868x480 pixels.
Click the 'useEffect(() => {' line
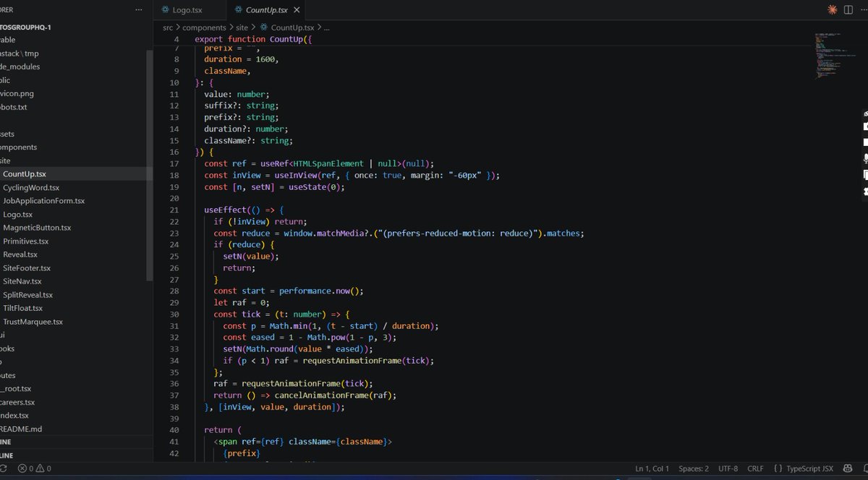[x=244, y=210]
